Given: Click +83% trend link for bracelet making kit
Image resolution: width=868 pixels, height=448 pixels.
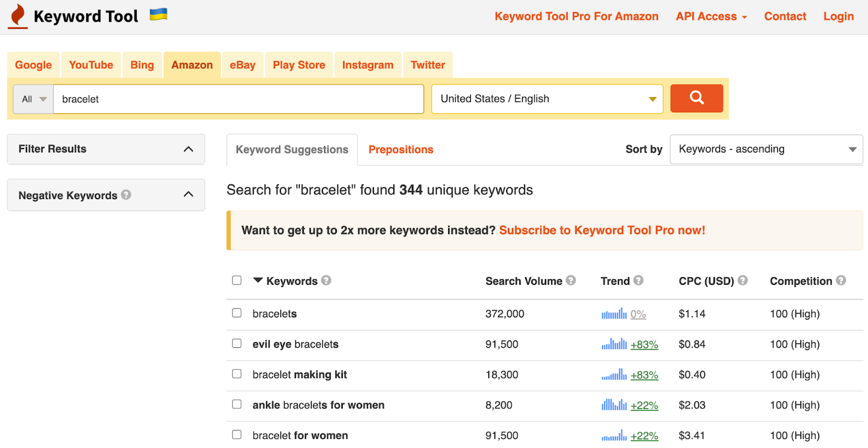Looking at the screenshot, I should click(x=644, y=375).
